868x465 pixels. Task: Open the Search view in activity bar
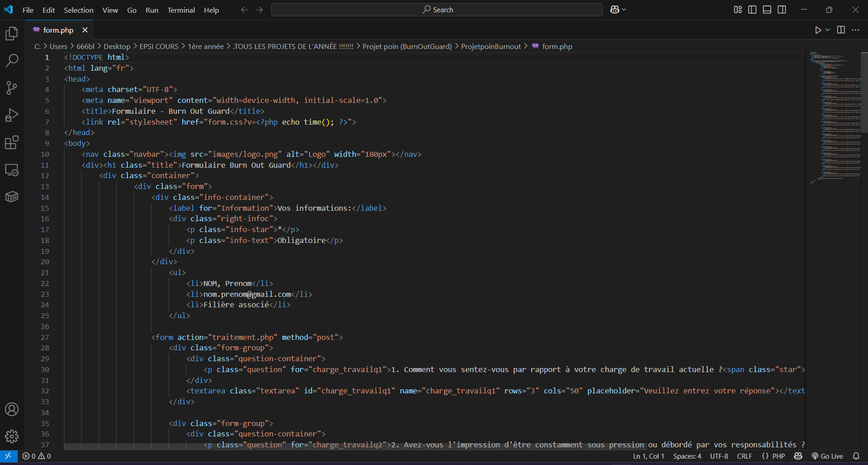tap(12, 61)
